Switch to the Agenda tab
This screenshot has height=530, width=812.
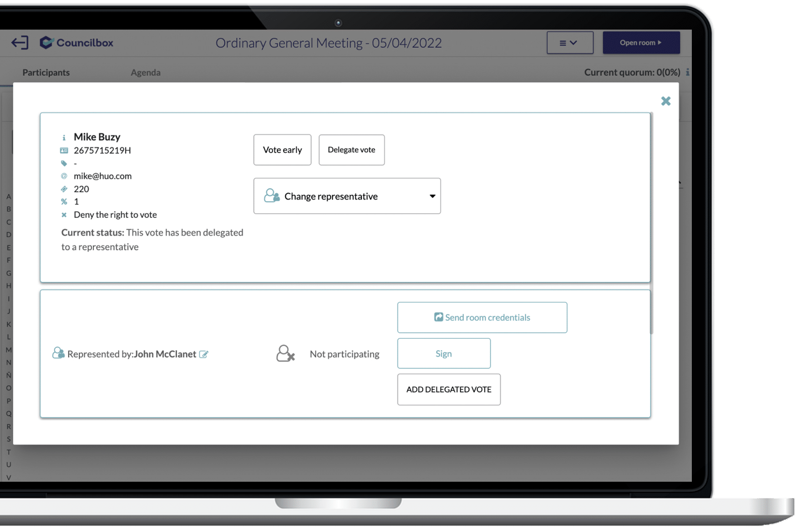point(146,72)
